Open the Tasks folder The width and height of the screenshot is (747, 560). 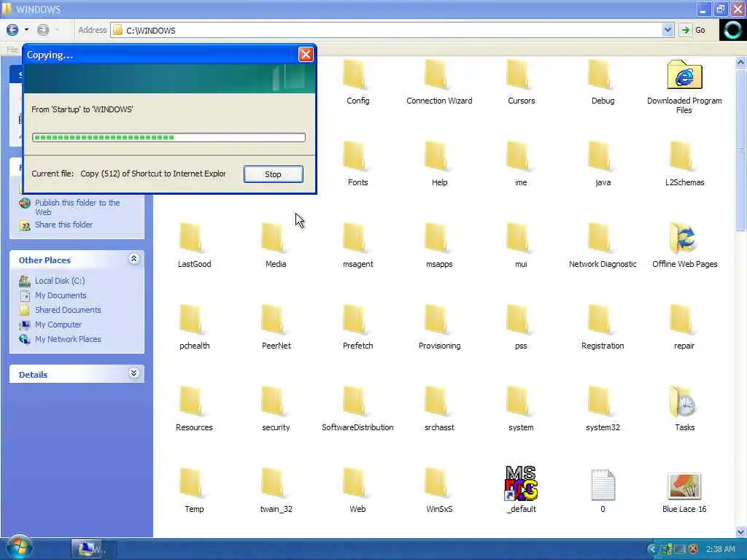tap(684, 408)
